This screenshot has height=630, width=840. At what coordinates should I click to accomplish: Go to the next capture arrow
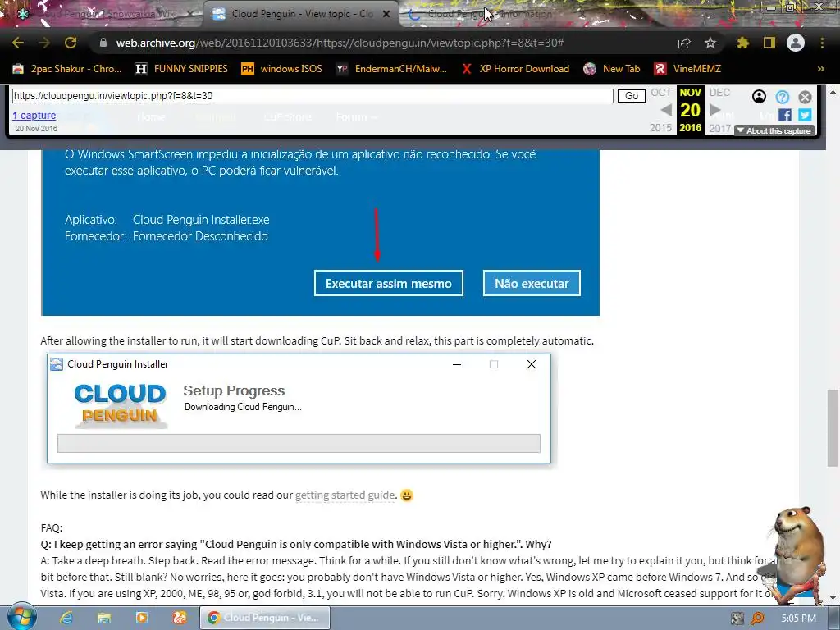(x=714, y=110)
